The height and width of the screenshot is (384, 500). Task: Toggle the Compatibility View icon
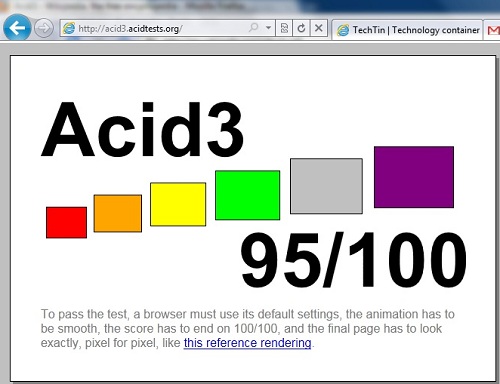tap(284, 28)
